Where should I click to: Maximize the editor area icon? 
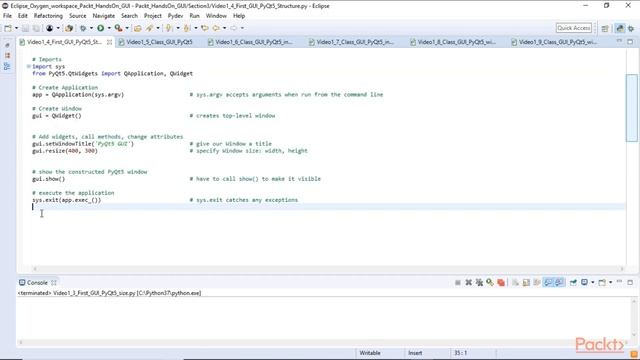point(630,42)
